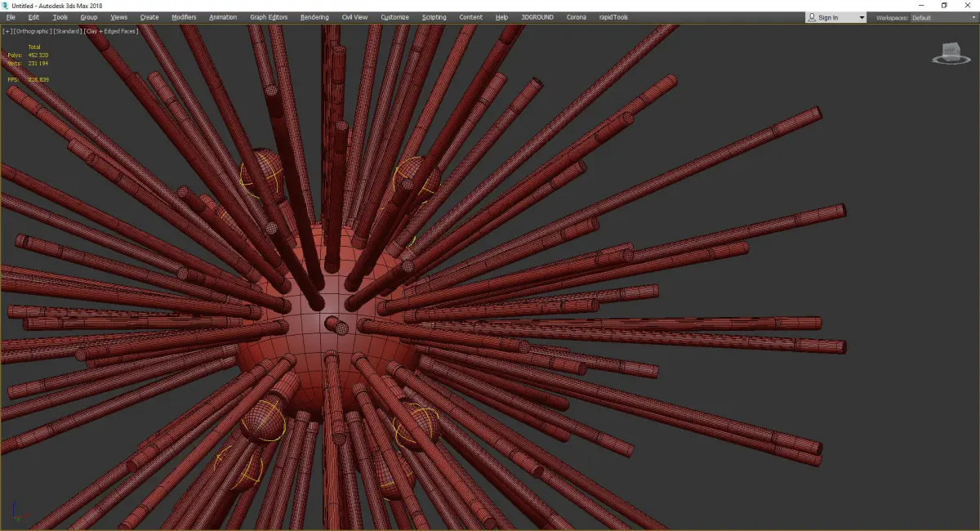Open the Create menu
980x531 pixels.
(149, 17)
